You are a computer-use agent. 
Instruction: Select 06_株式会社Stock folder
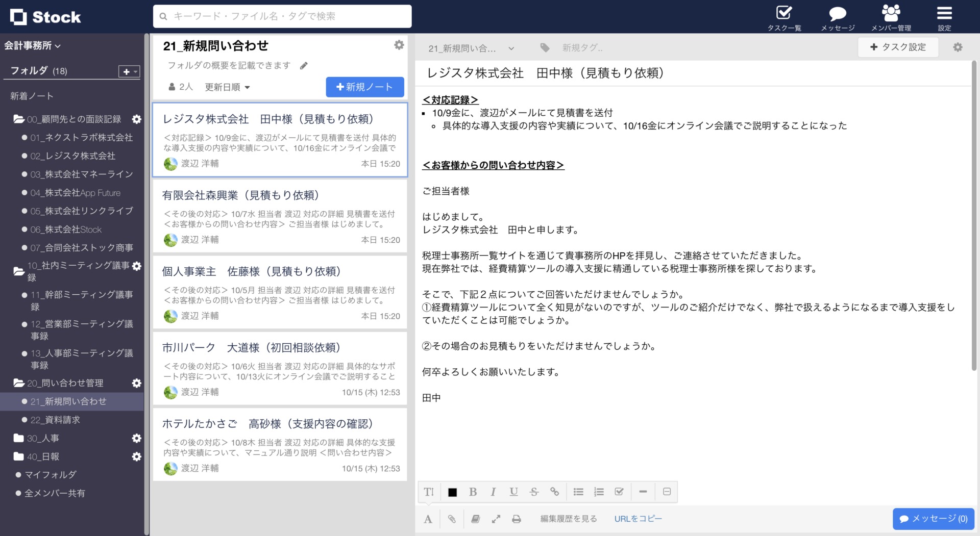(66, 229)
